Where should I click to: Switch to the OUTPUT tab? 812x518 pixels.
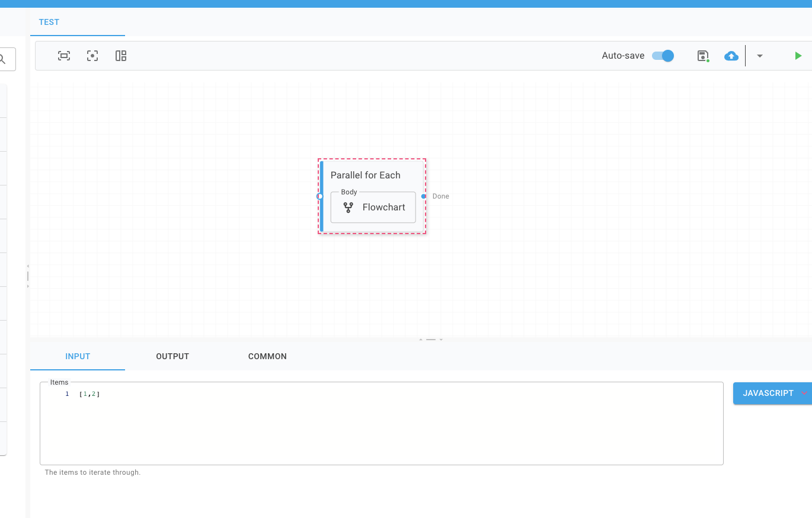[172, 356]
